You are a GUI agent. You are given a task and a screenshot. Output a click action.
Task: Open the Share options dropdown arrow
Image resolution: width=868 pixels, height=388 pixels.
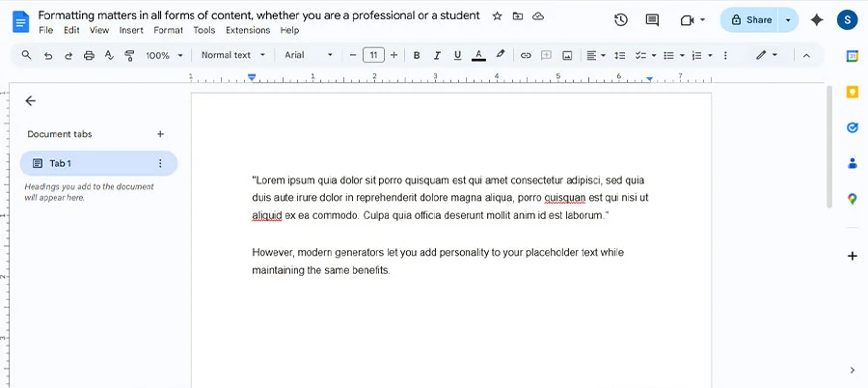point(788,20)
